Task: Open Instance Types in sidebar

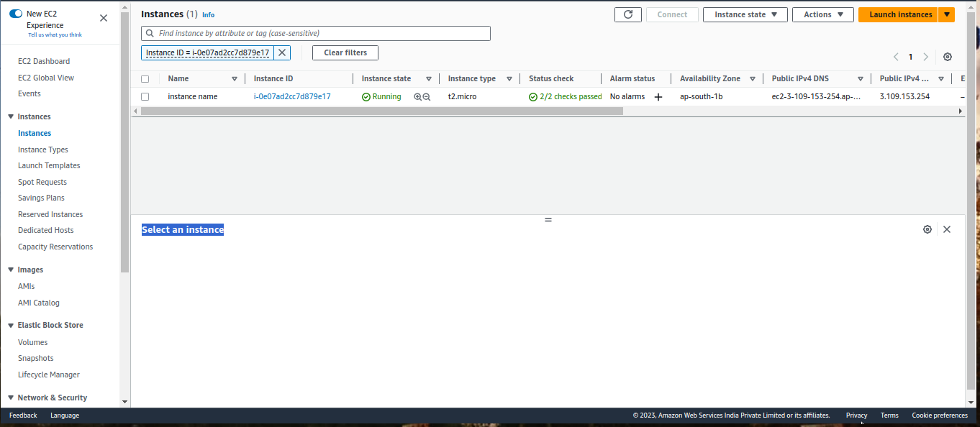Action: [43, 150]
